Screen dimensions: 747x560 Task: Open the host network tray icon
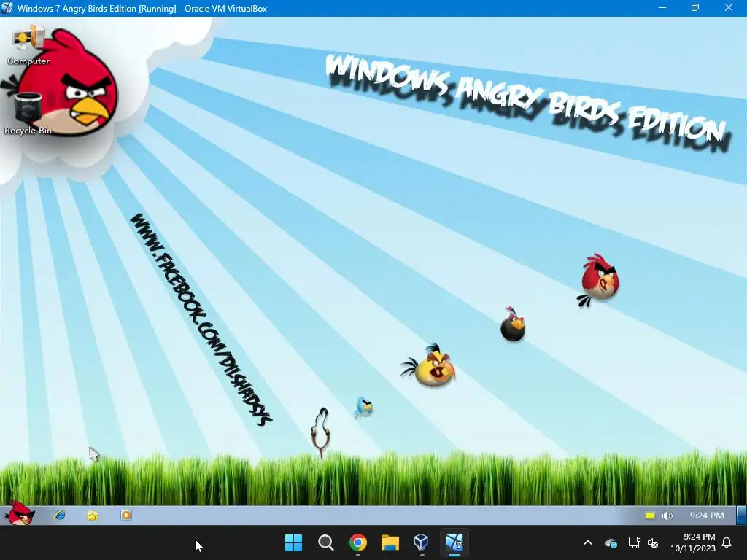[634, 542]
